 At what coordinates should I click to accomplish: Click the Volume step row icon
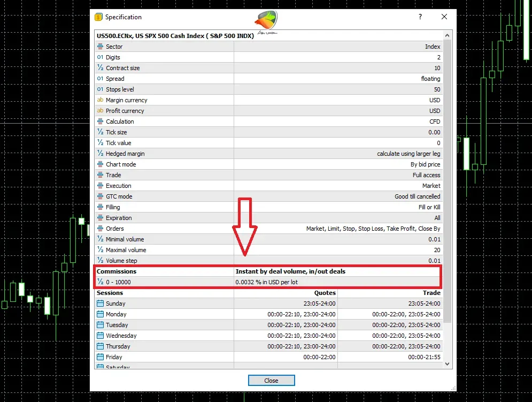pos(100,260)
